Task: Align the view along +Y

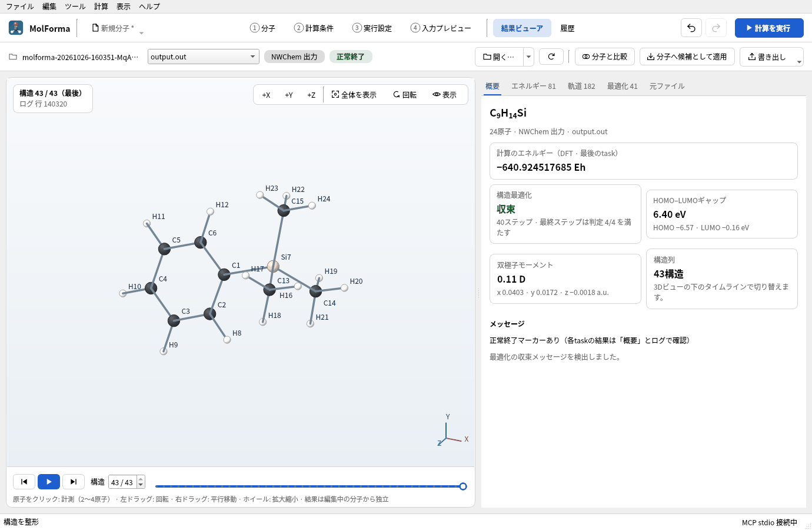Action: (289, 95)
